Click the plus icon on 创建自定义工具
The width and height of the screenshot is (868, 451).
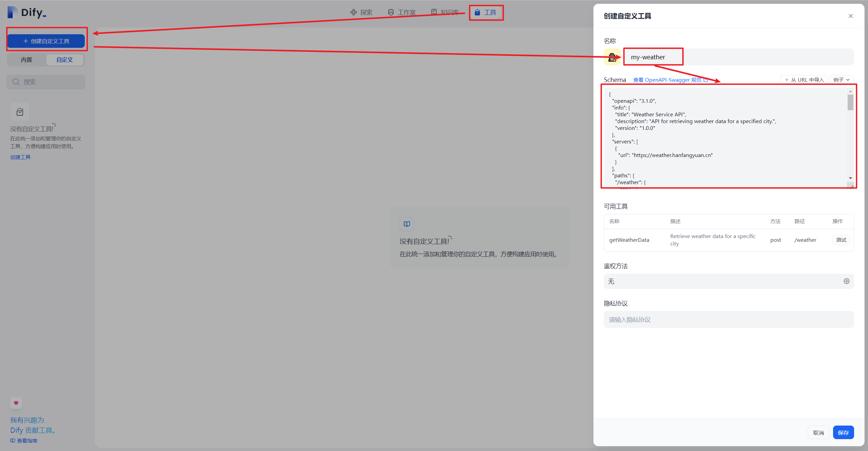coord(25,41)
